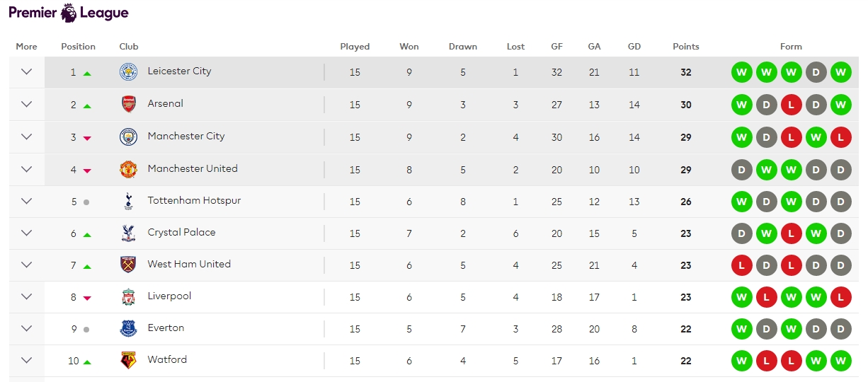
Task: Click the Tottenham Hotspur club crest
Action: point(128,202)
